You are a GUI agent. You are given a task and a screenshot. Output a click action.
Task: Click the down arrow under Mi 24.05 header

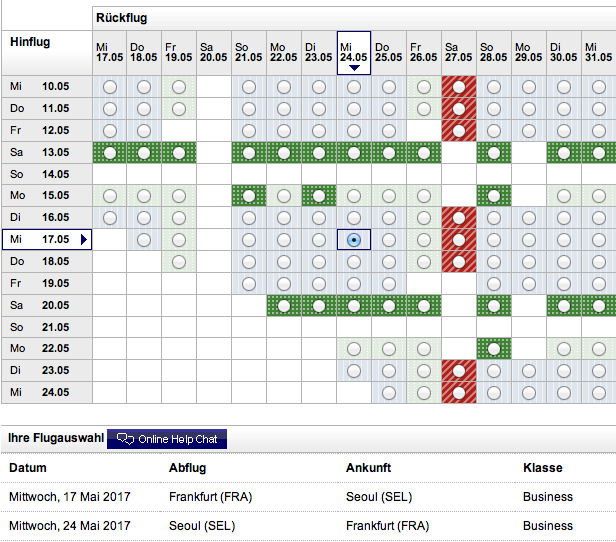click(x=353, y=68)
